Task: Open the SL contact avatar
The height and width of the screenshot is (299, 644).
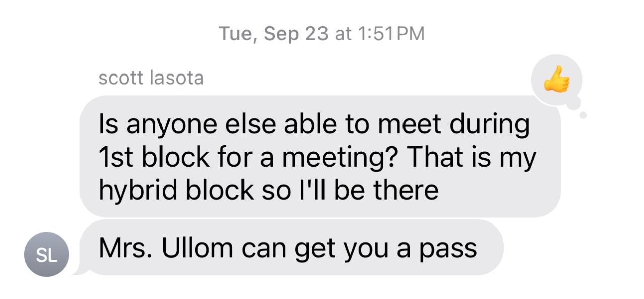Action: click(x=47, y=254)
